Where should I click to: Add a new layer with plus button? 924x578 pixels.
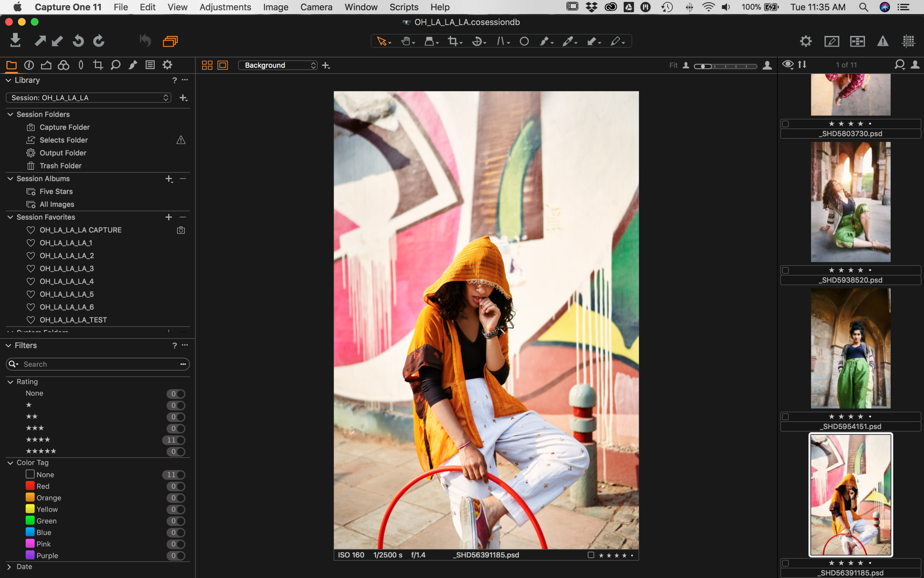326,66
